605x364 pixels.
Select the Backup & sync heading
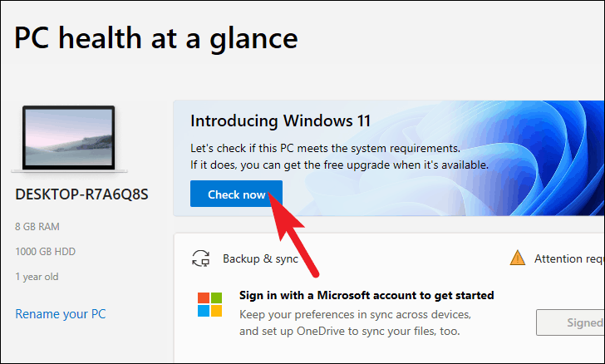point(260,258)
